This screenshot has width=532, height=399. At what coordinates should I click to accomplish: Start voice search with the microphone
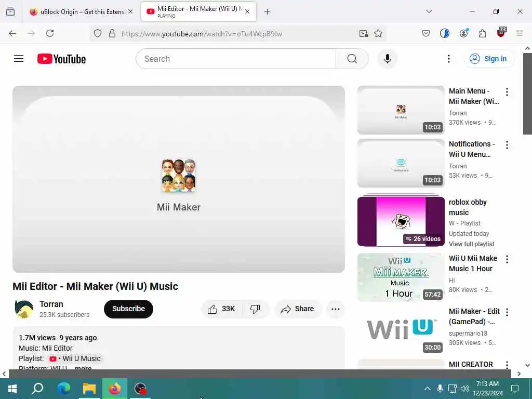pos(387,59)
